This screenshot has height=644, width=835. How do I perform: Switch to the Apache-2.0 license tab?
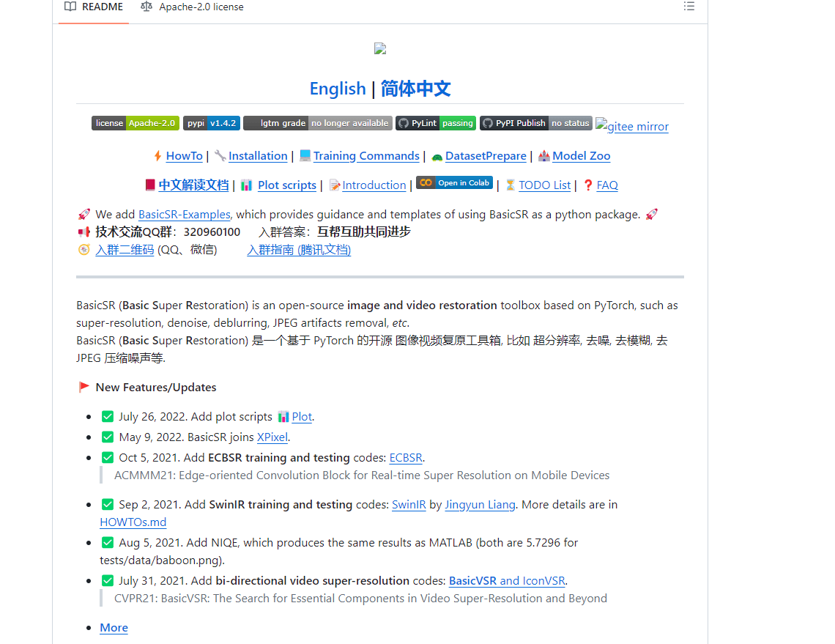coord(193,7)
